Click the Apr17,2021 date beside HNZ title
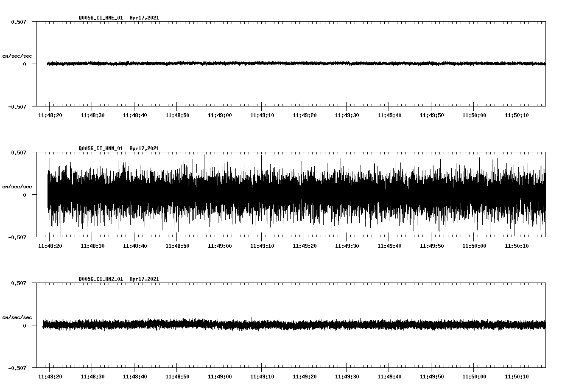The width and height of the screenshot is (576, 392). tap(145, 279)
